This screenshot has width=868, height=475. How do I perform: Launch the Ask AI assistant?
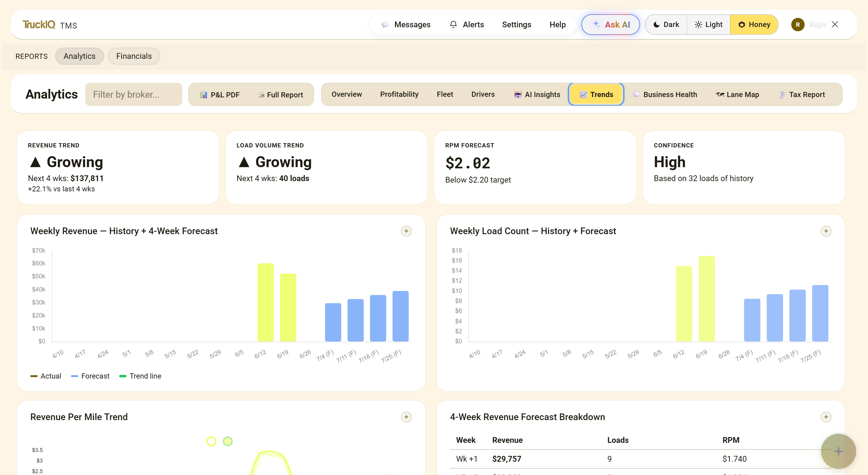pos(610,25)
